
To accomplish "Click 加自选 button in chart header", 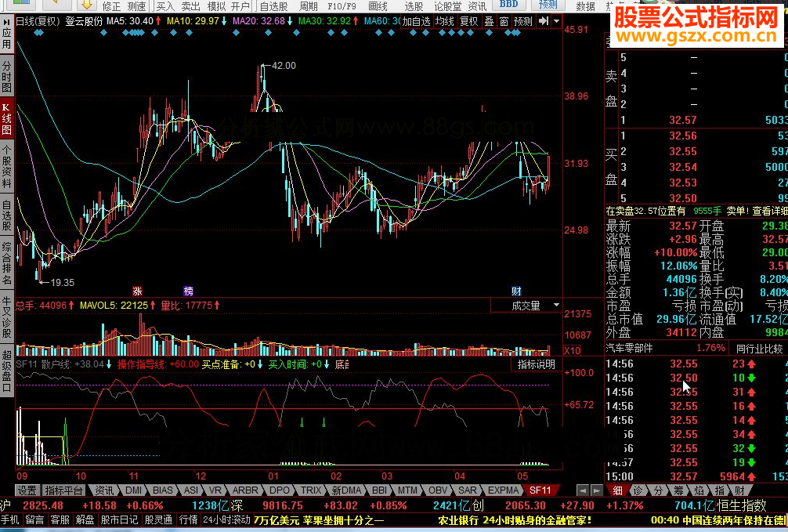I will click(x=417, y=21).
